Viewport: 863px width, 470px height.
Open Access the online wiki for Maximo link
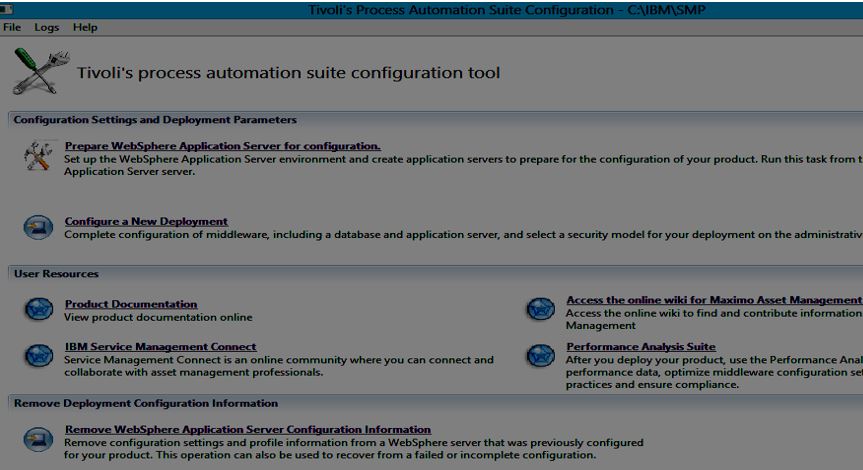pyautogui.click(x=714, y=300)
